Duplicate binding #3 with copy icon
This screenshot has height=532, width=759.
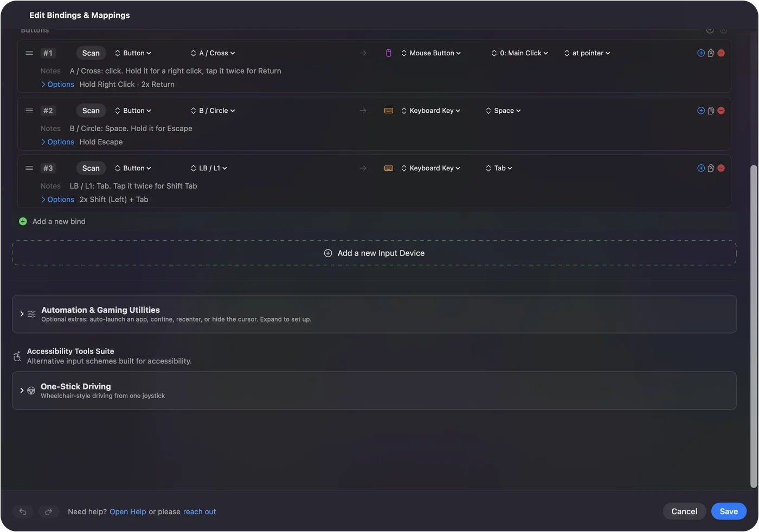tap(711, 168)
